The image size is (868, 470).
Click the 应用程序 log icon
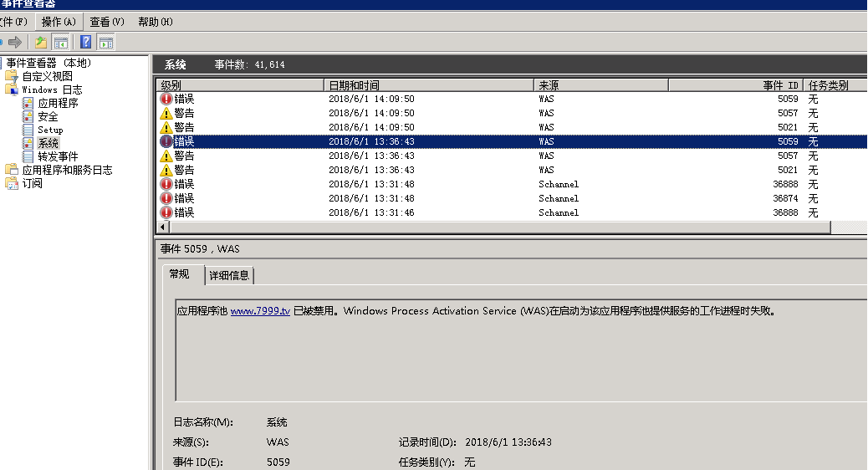coord(28,103)
